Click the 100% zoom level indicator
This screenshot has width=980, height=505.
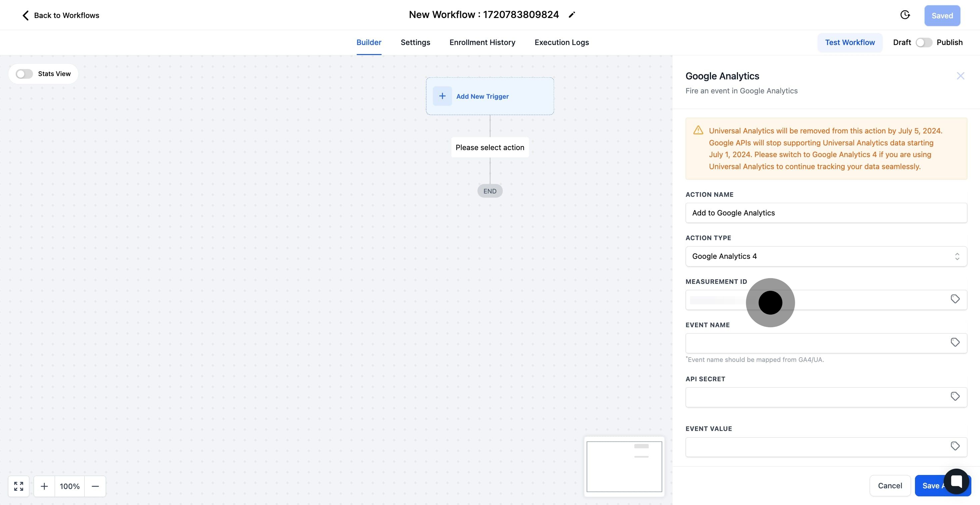click(x=70, y=486)
